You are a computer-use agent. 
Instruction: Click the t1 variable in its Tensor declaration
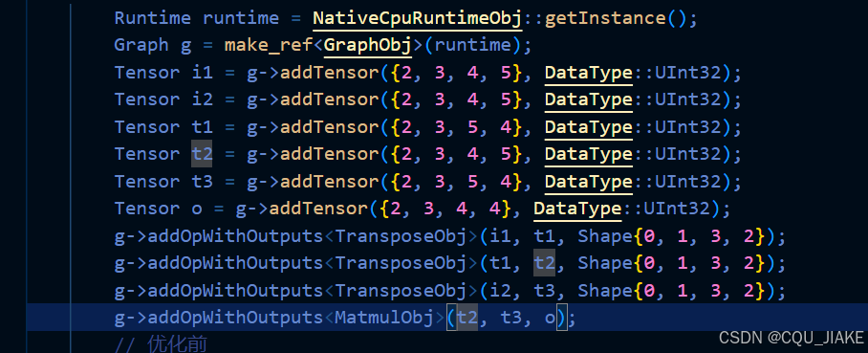click(202, 127)
